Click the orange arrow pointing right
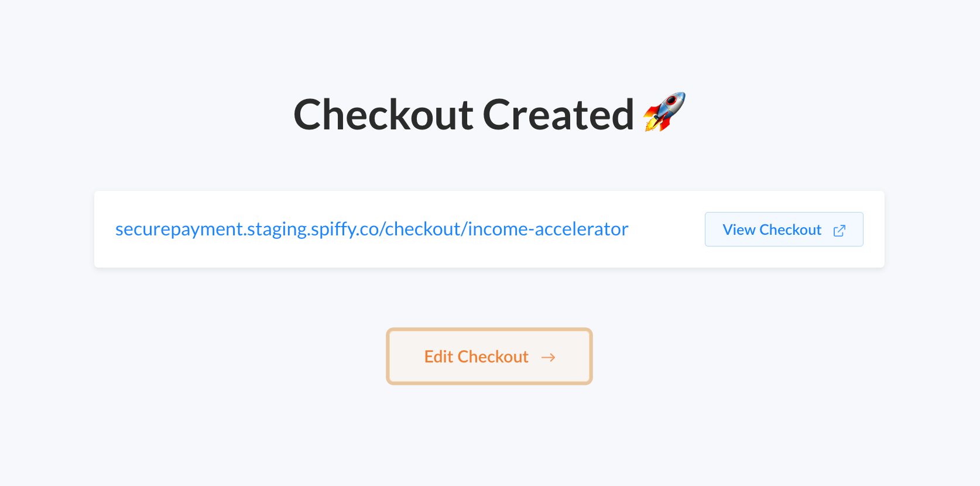This screenshot has width=980, height=486. coord(549,357)
